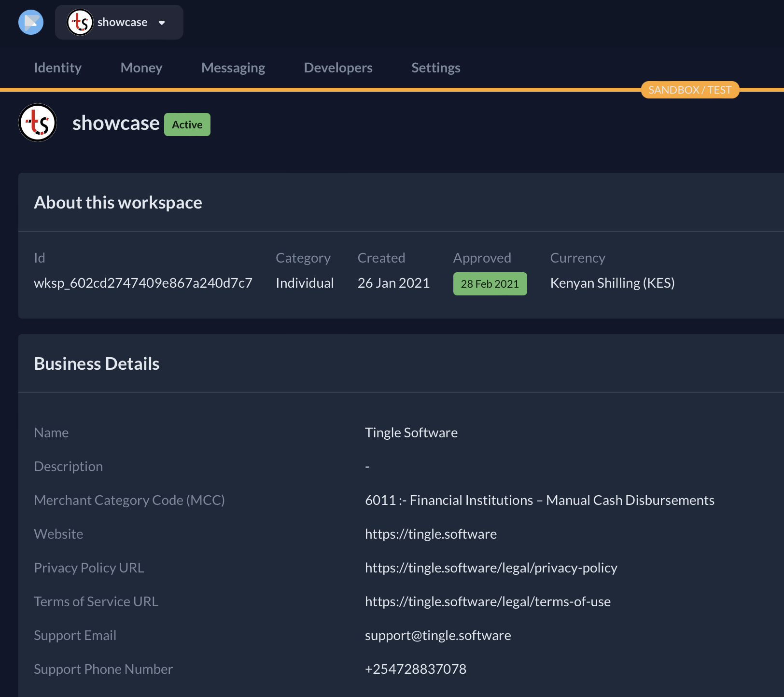Image resolution: width=784 pixels, height=697 pixels.
Task: Click the Currency column label
Action: pyautogui.click(x=577, y=258)
